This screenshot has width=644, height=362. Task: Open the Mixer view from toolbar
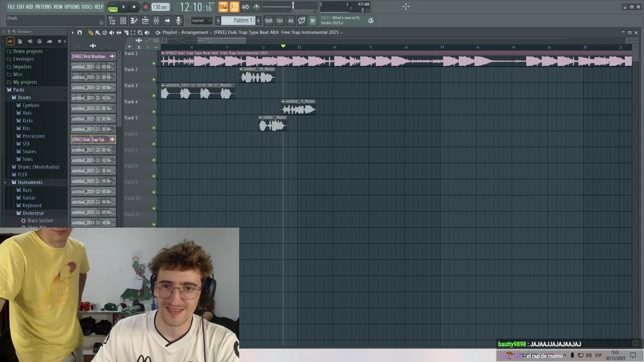click(x=156, y=21)
